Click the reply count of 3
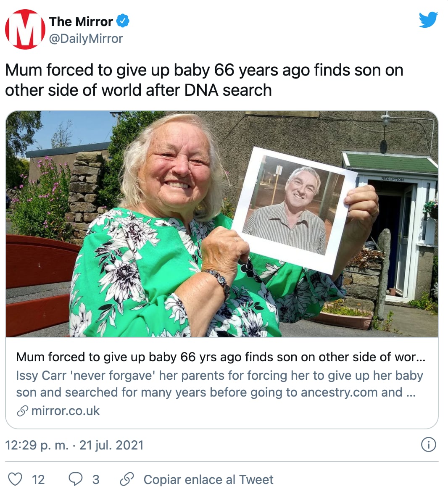 click(x=96, y=479)
